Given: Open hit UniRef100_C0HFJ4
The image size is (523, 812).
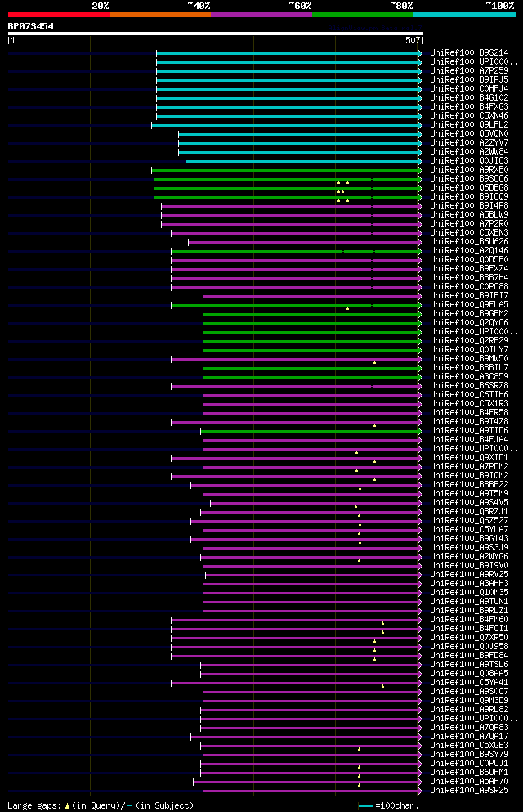Looking at the screenshot, I should coord(469,88).
